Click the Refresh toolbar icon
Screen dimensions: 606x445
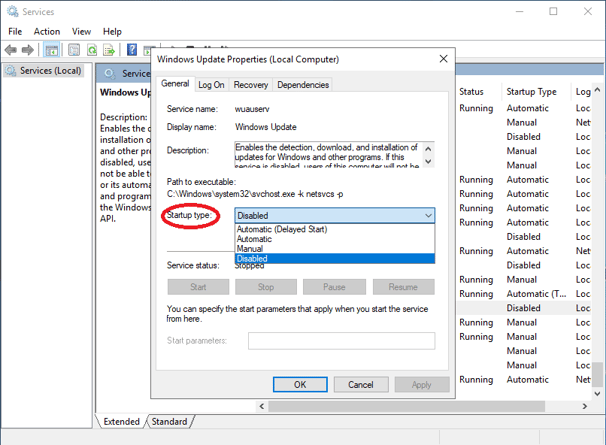click(92, 50)
